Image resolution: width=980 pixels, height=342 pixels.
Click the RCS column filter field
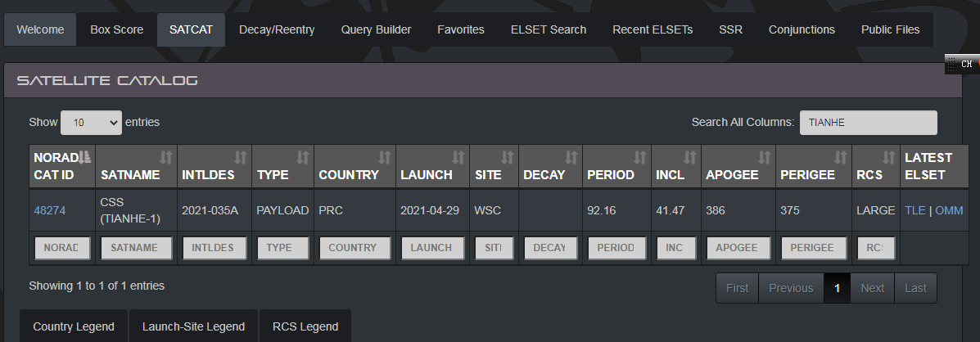tap(876, 248)
